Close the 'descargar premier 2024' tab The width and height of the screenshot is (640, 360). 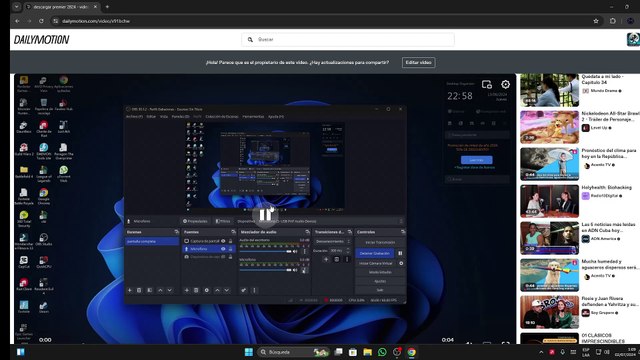click(95, 7)
